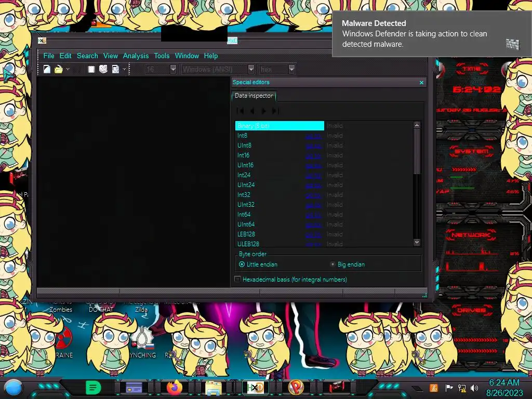Close the Special editors panel
Screen dimensions: 532x399
[x=421, y=83]
